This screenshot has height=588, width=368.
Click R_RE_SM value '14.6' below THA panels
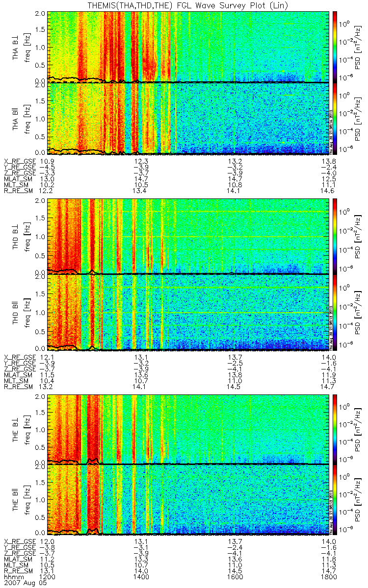tap(328, 191)
